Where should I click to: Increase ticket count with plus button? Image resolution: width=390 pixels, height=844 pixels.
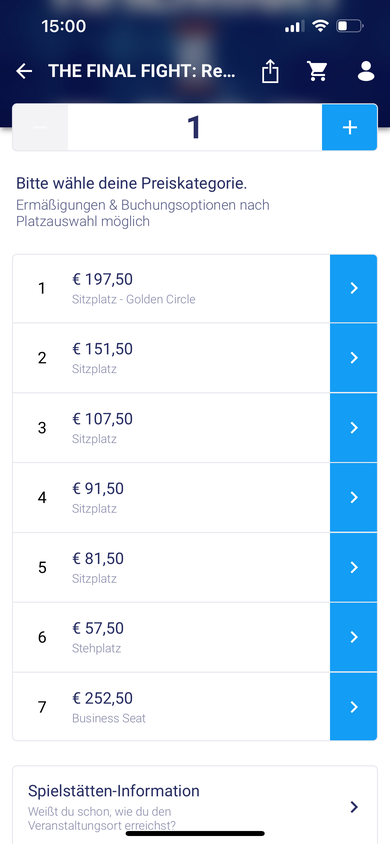pos(350,128)
